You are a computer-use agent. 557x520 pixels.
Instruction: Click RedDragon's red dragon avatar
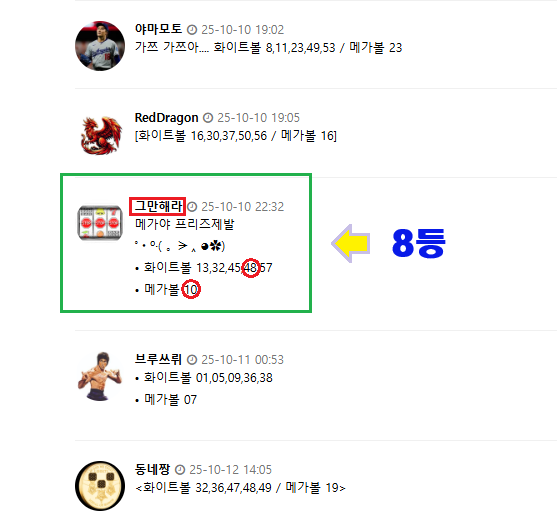pos(101,135)
